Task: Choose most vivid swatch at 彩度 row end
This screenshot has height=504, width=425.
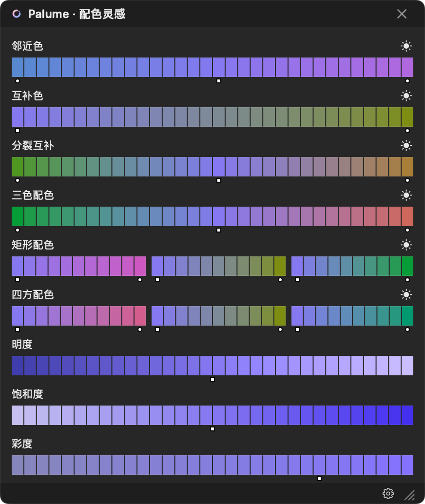Action: 407,465
